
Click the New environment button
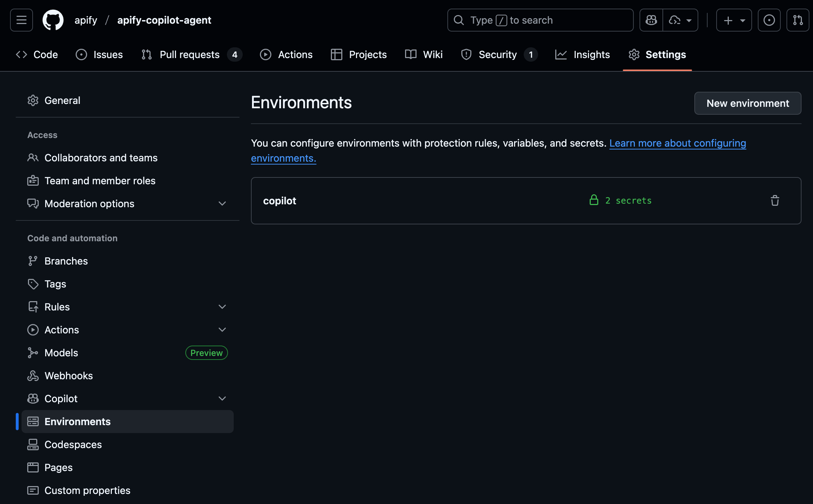[748, 103]
